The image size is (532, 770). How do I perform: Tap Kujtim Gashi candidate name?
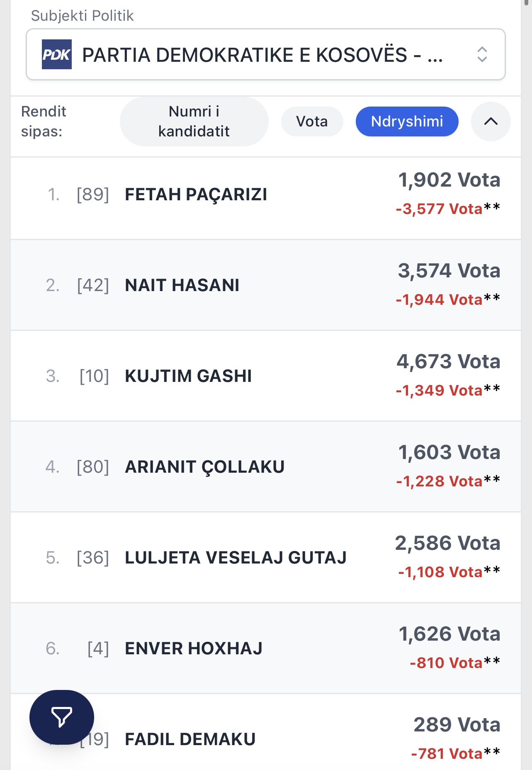point(188,376)
